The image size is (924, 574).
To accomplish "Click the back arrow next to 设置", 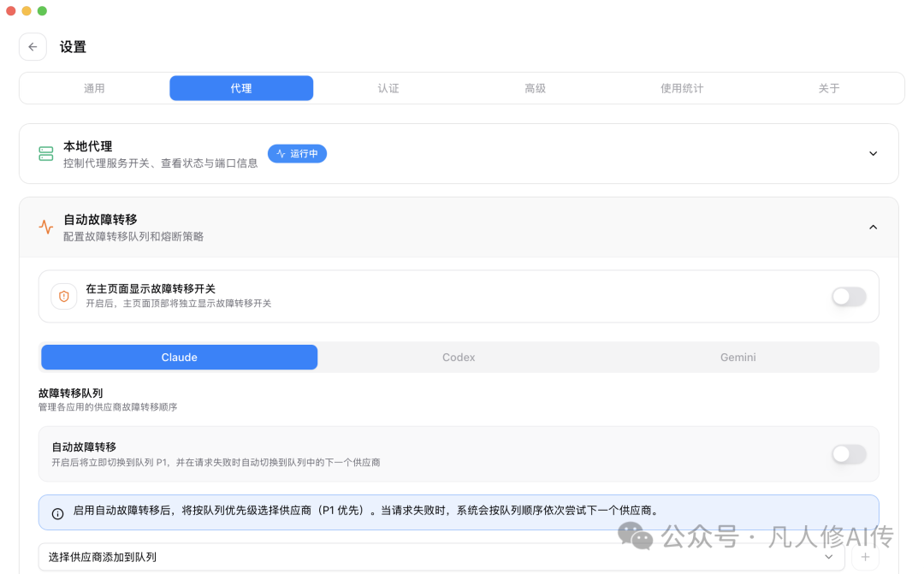I will (x=33, y=46).
